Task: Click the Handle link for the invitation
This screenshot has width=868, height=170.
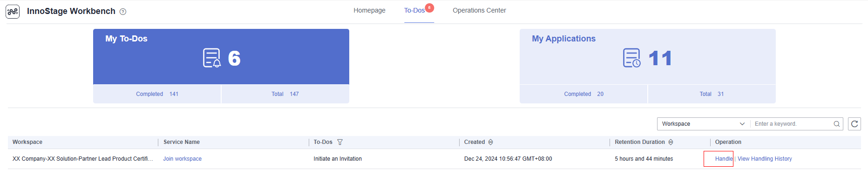Action: tap(724, 159)
